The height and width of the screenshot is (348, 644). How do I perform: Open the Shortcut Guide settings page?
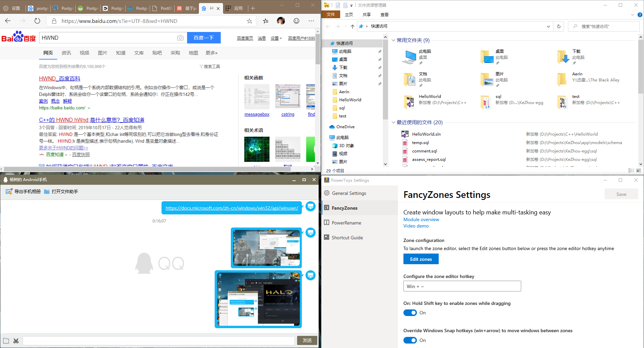pyautogui.click(x=347, y=237)
